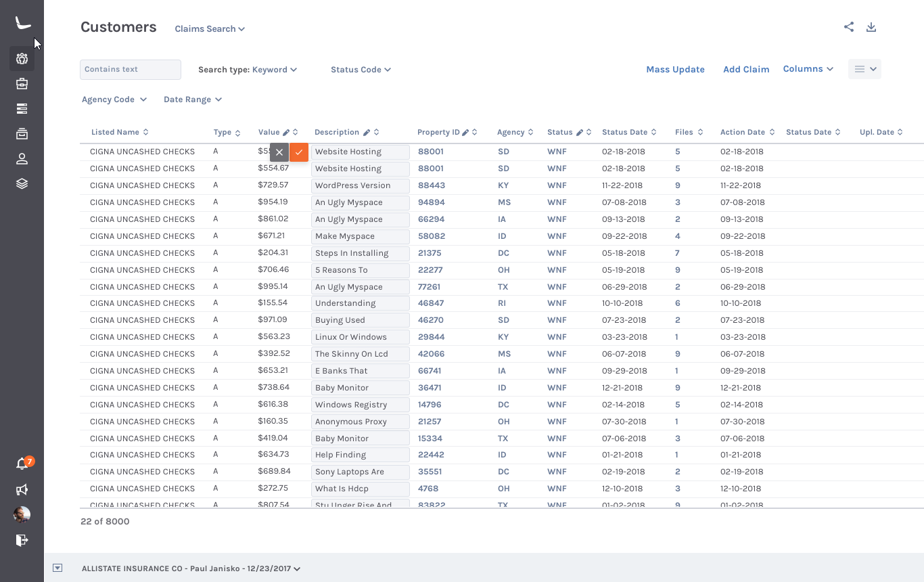
Task: Click the download icon in header
Action: pos(871,27)
